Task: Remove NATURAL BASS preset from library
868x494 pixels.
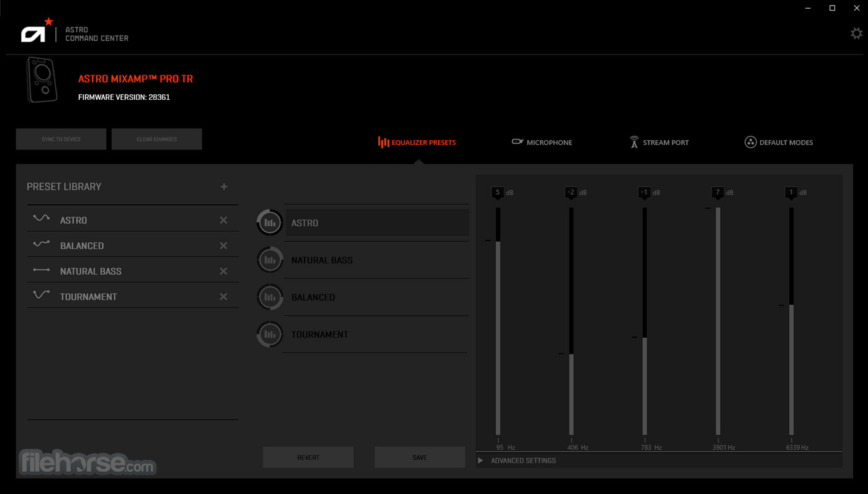Action: (x=223, y=271)
